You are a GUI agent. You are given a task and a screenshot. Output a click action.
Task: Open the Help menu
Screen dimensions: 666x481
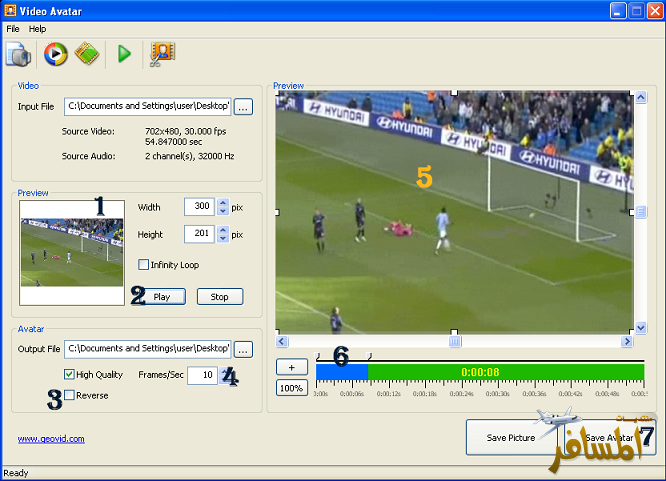(x=37, y=29)
